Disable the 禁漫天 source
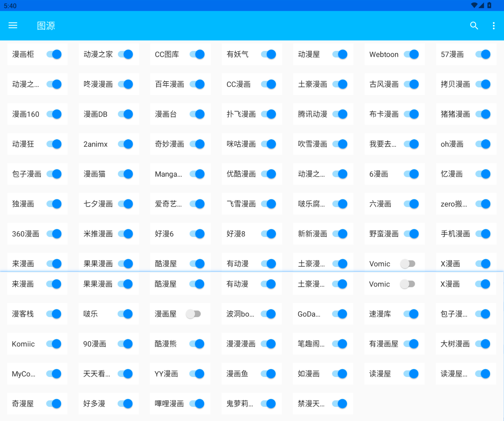This screenshot has width=504, height=421. (x=340, y=404)
